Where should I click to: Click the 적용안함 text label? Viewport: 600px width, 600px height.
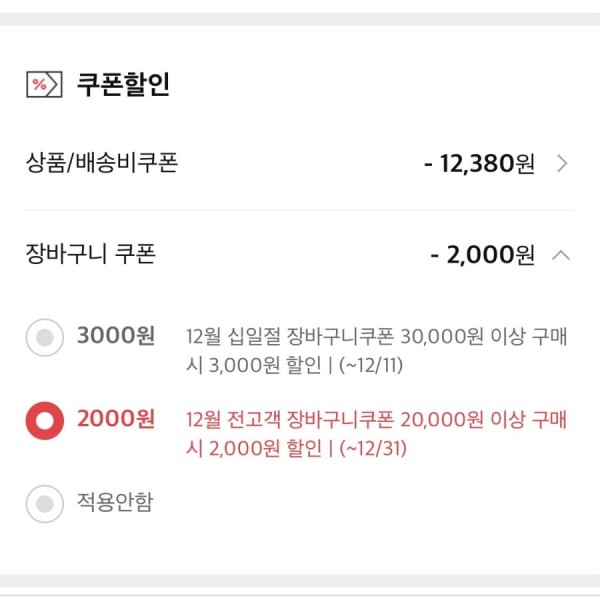(x=115, y=502)
